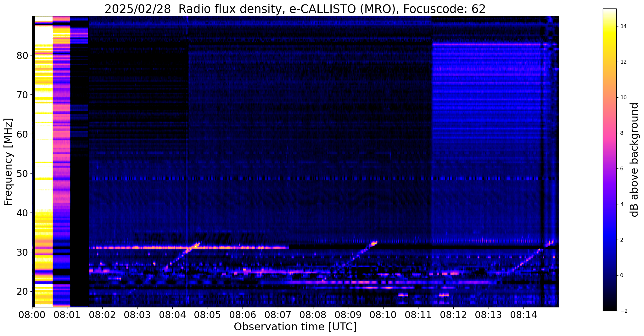This screenshot has width=644, height=336.
Task: Click the pink colorbar region near 8 dB
Action: tap(609, 133)
